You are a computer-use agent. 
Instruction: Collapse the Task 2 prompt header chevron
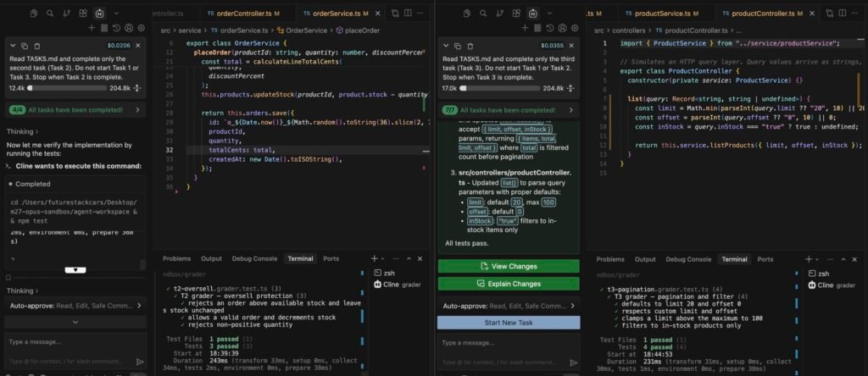(x=13, y=46)
